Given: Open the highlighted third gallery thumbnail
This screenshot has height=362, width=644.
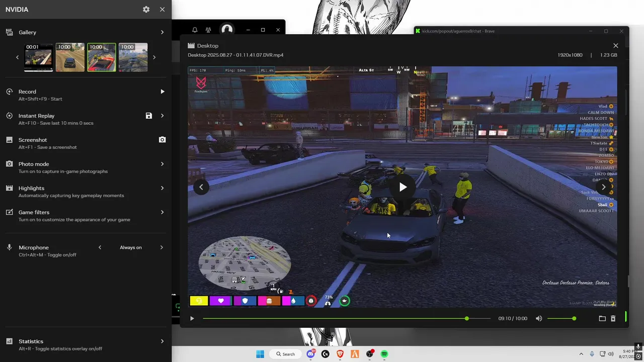Looking at the screenshot, I should click(102, 57).
